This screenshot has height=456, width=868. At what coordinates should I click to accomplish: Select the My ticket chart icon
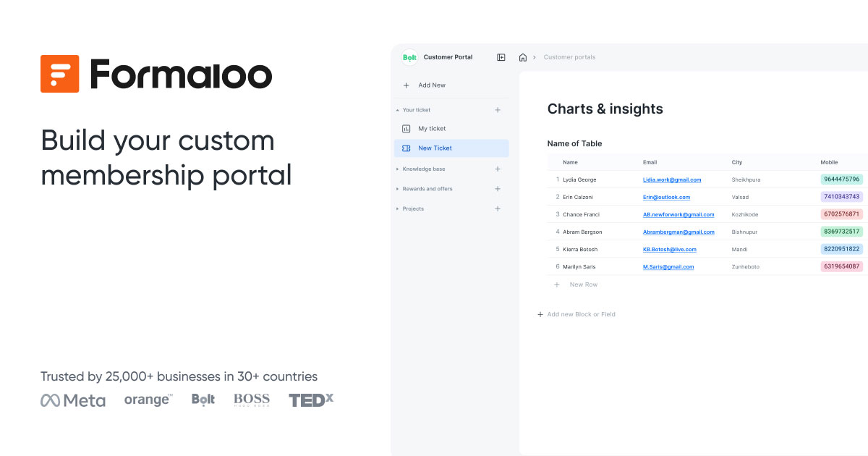(407, 128)
